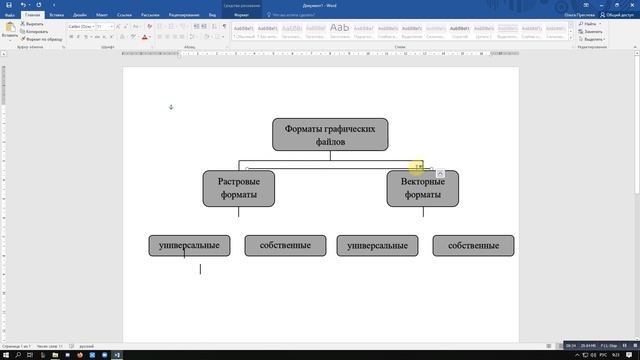Click the clear formatting icon

pyautogui.click(x=149, y=27)
